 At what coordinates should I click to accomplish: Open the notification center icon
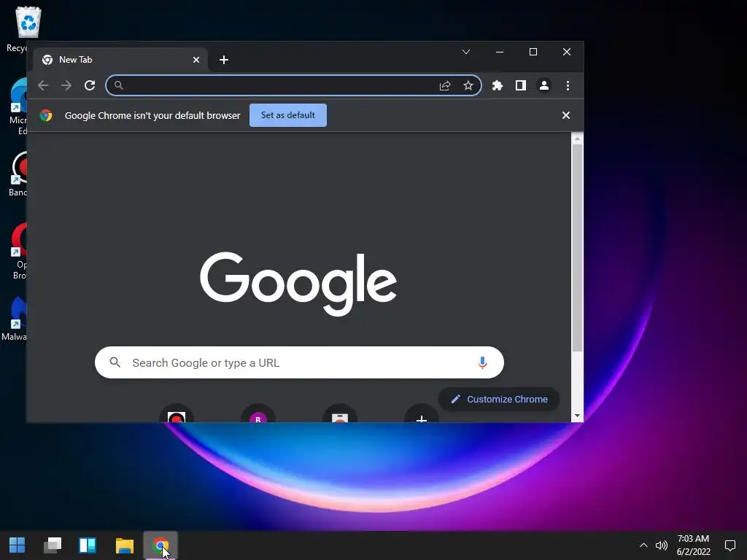pos(729,545)
